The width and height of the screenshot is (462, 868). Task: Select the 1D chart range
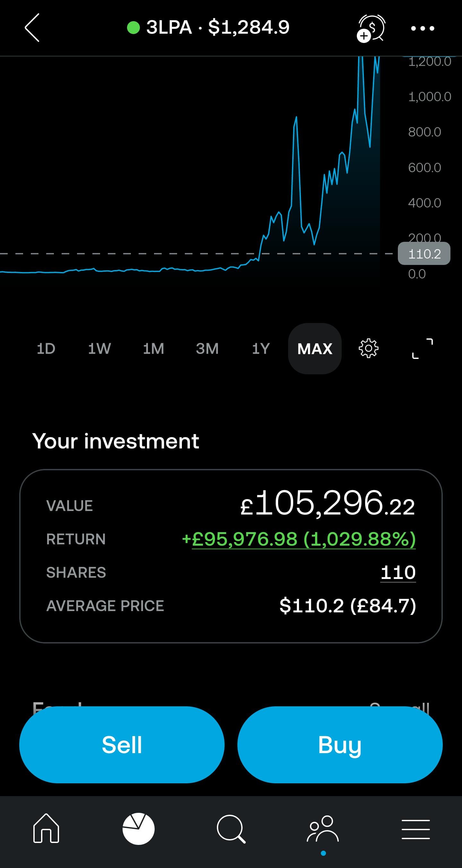46,349
